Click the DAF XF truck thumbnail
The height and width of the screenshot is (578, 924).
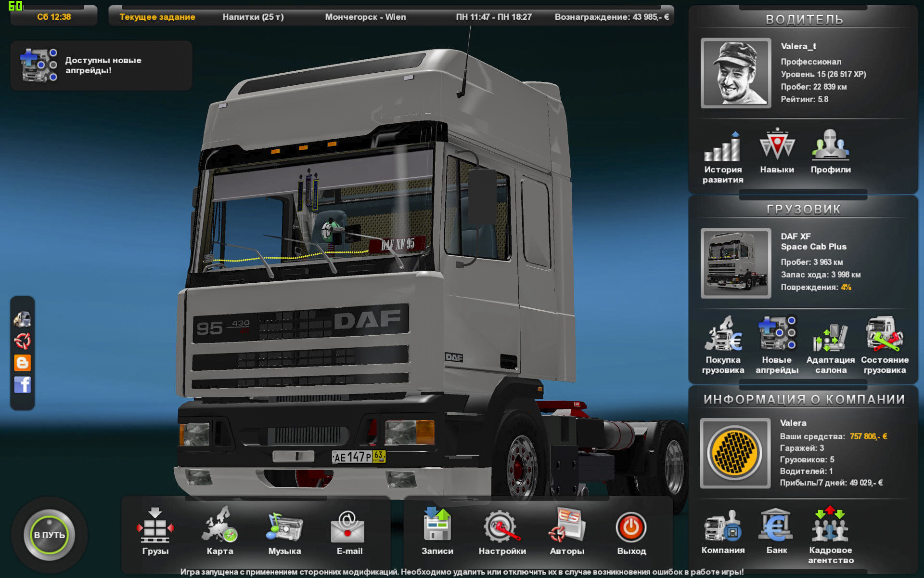(735, 263)
